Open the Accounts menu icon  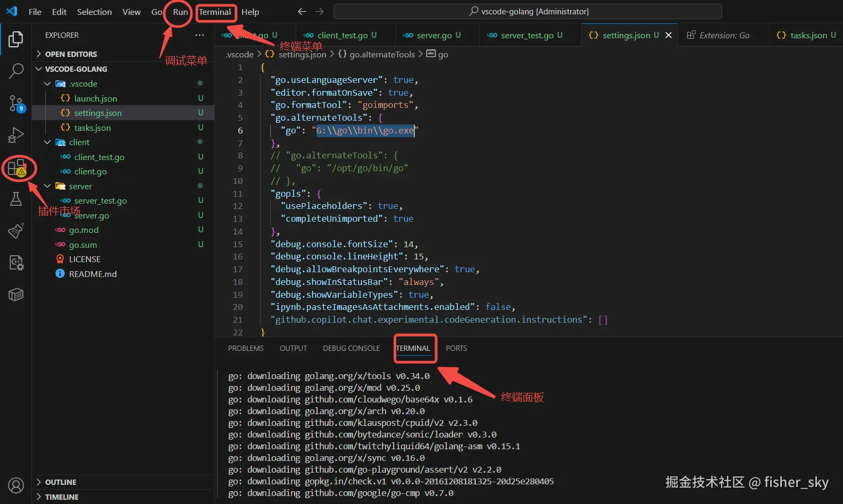[x=16, y=485]
